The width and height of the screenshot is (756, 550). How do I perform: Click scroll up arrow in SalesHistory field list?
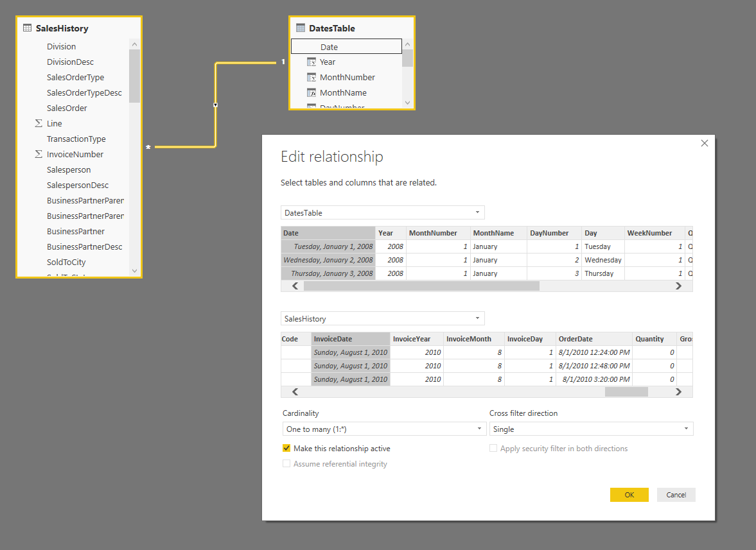pyautogui.click(x=134, y=44)
